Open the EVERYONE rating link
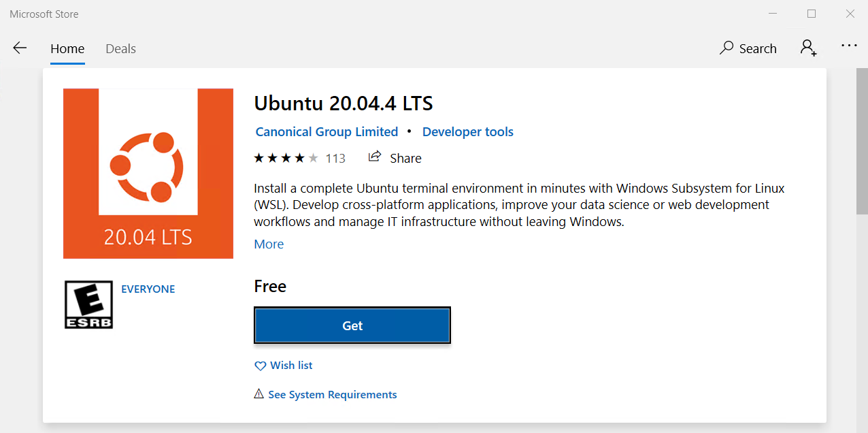868x433 pixels. pos(148,289)
